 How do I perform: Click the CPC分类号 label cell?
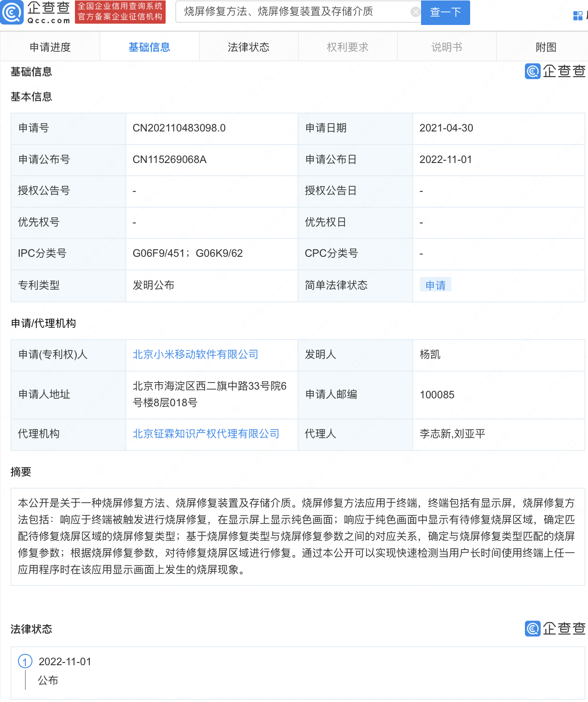click(355, 253)
